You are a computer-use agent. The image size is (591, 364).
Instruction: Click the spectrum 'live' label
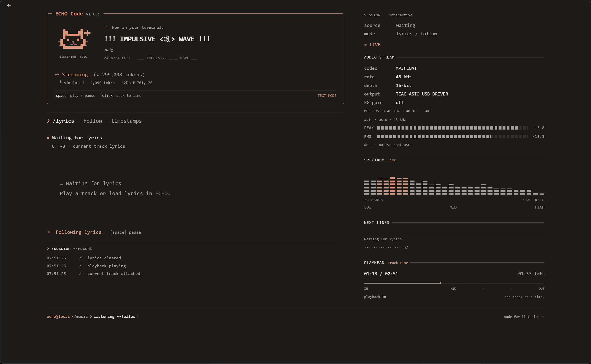392,160
